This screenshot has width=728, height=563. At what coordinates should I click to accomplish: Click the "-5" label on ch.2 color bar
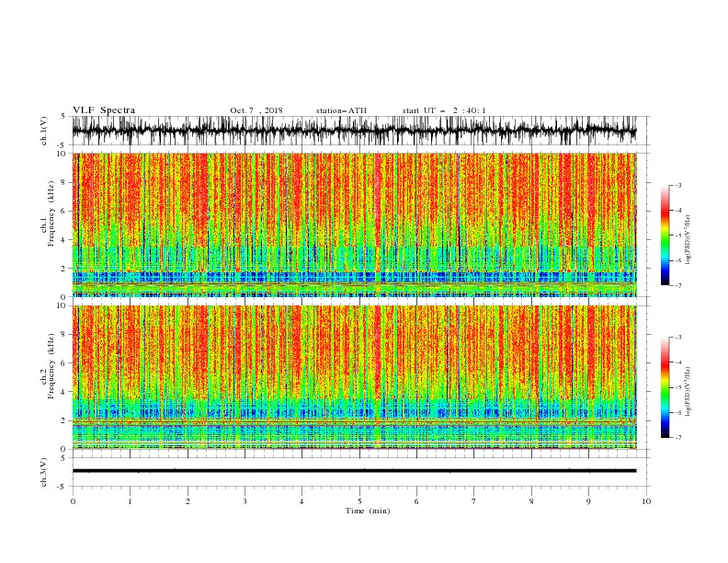point(678,387)
